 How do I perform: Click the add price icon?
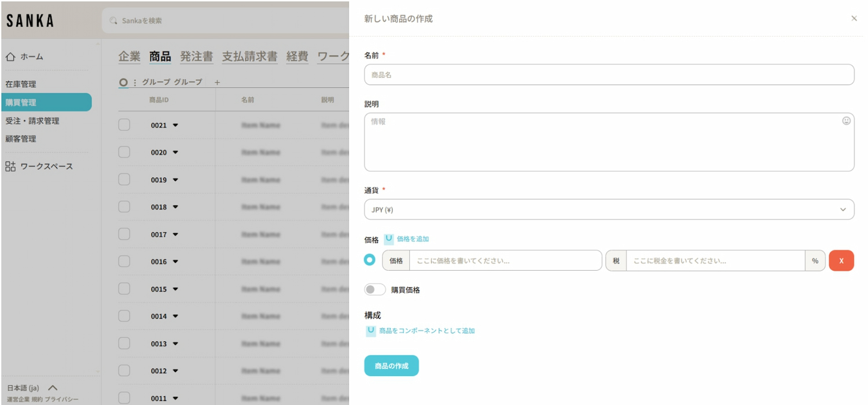click(x=389, y=239)
